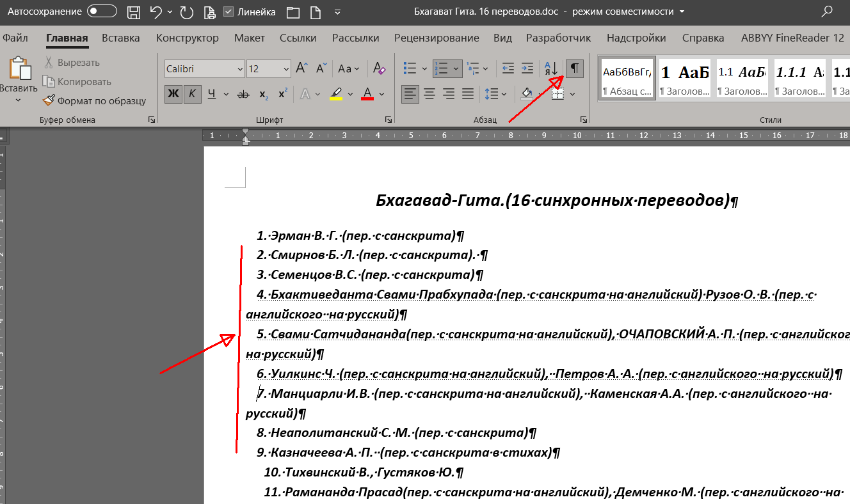Toggle underline (Ч) formatting

pos(211,94)
